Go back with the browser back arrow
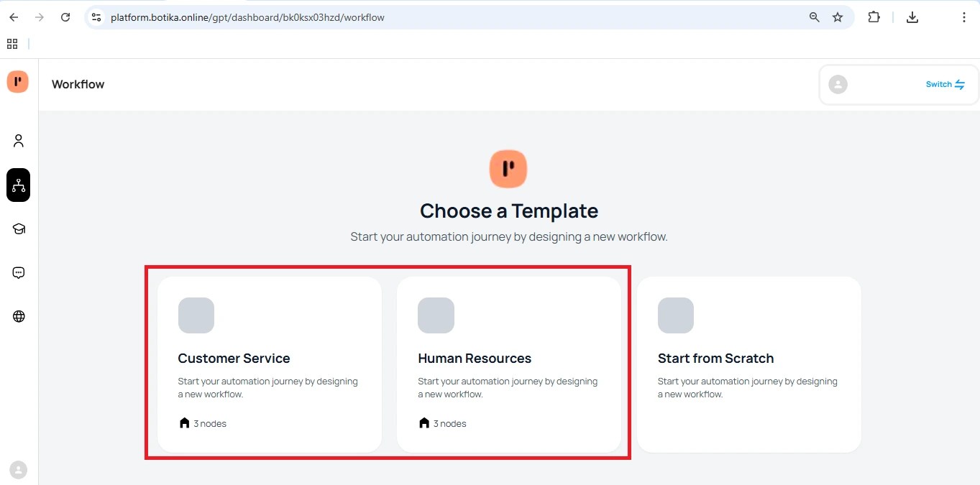980x485 pixels. coord(14,17)
